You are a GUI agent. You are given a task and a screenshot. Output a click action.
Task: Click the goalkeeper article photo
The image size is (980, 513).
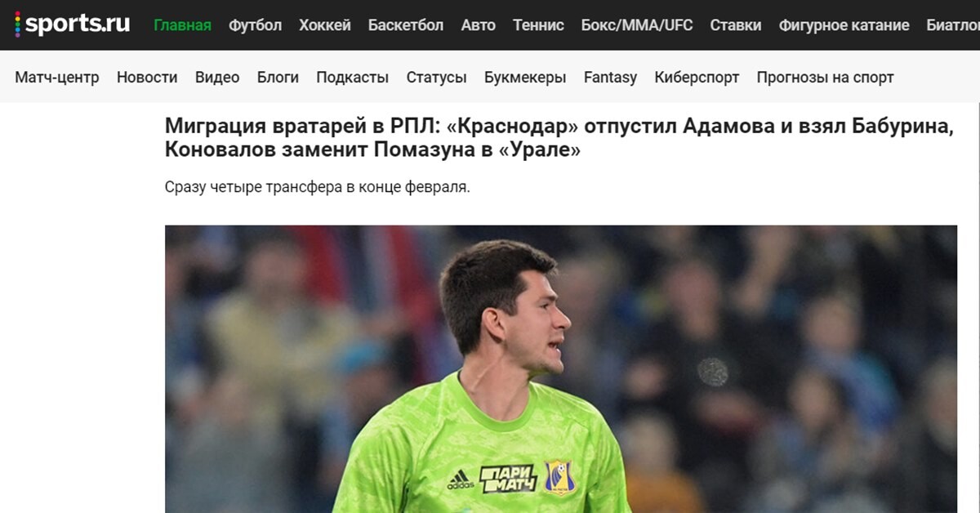tap(561, 369)
